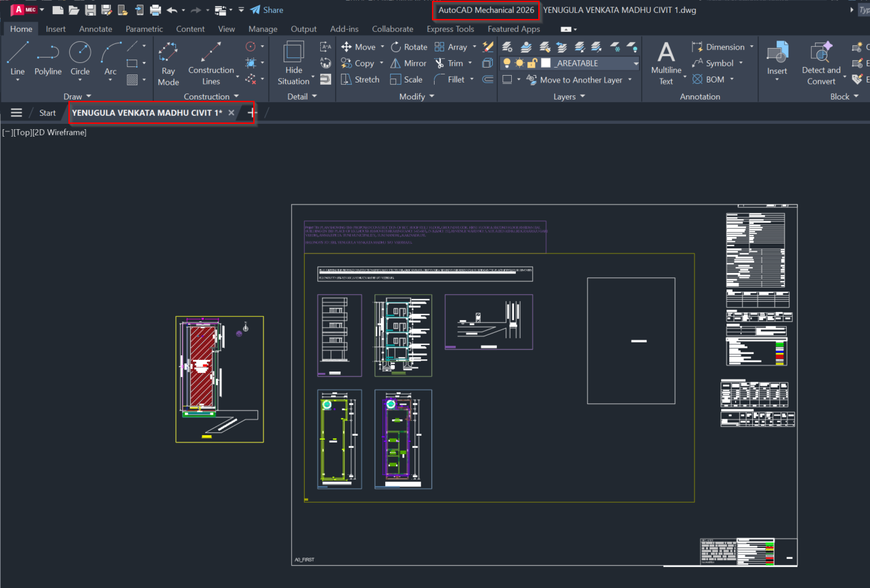Screen dimensions: 870x588
Task: Switch to the Start file tab
Action: coord(47,113)
